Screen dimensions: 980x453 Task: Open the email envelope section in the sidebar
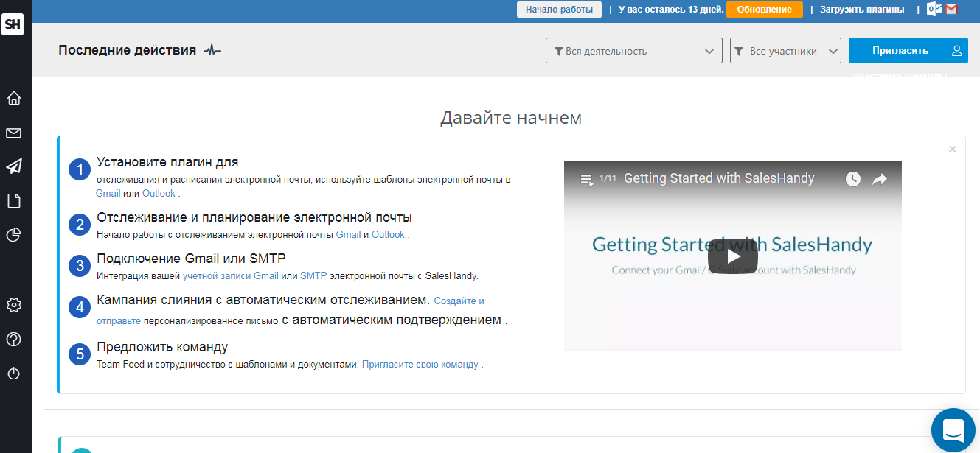tap(13, 133)
